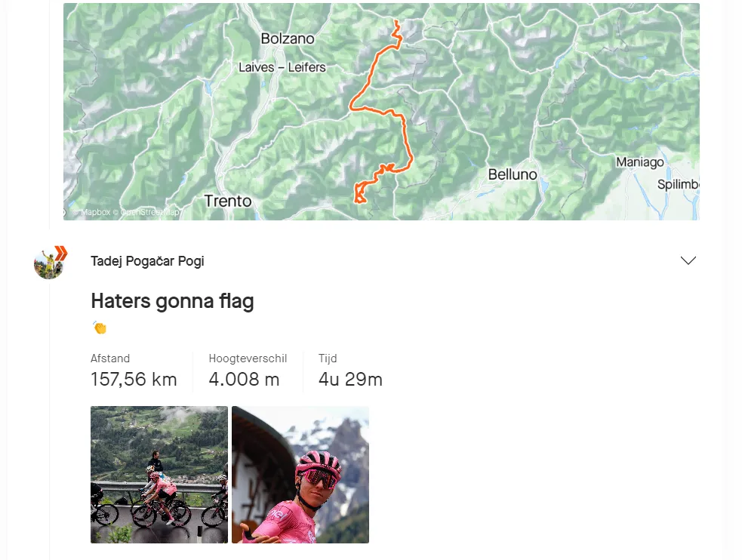The height and width of the screenshot is (560, 742).
Task: Open the activity options chevron menu
Action: 688,260
